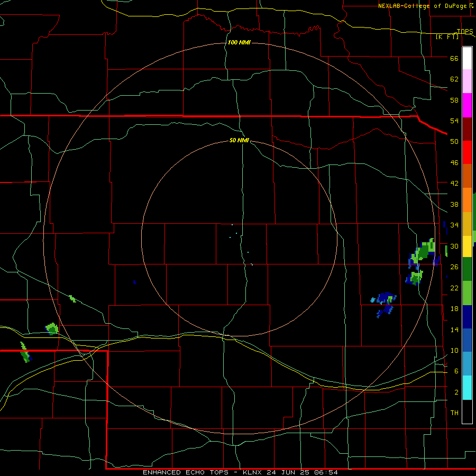The width and height of the screenshot is (476, 476).
Task: Click the "50" legend value
Action: [454, 141]
